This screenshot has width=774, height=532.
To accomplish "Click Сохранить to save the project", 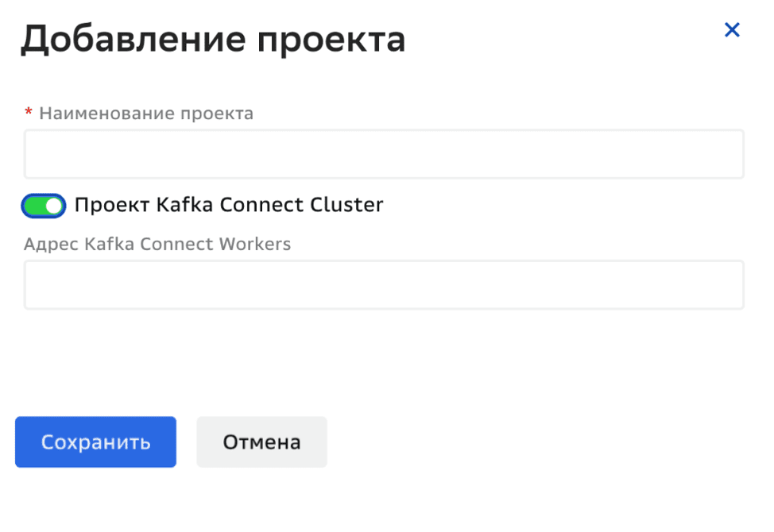I will coord(95,441).
